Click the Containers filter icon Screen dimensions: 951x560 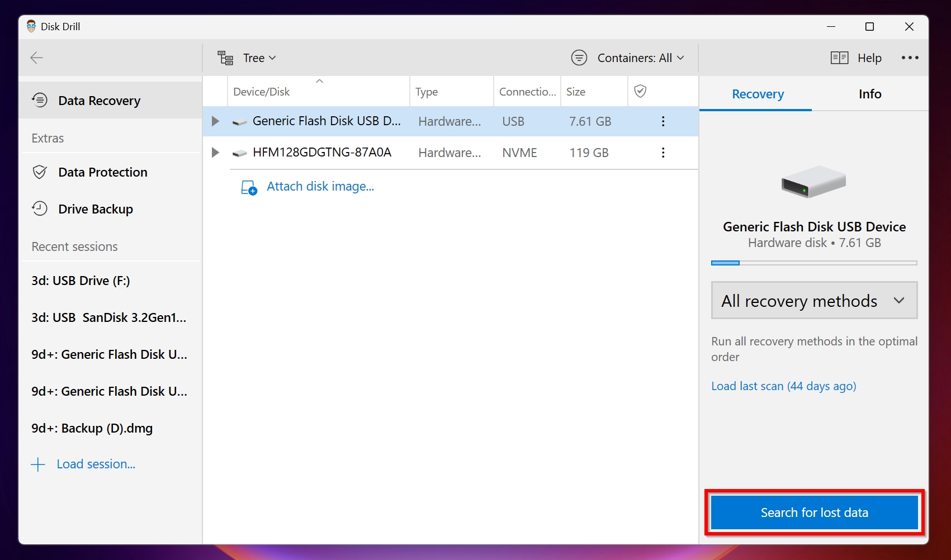(x=579, y=58)
